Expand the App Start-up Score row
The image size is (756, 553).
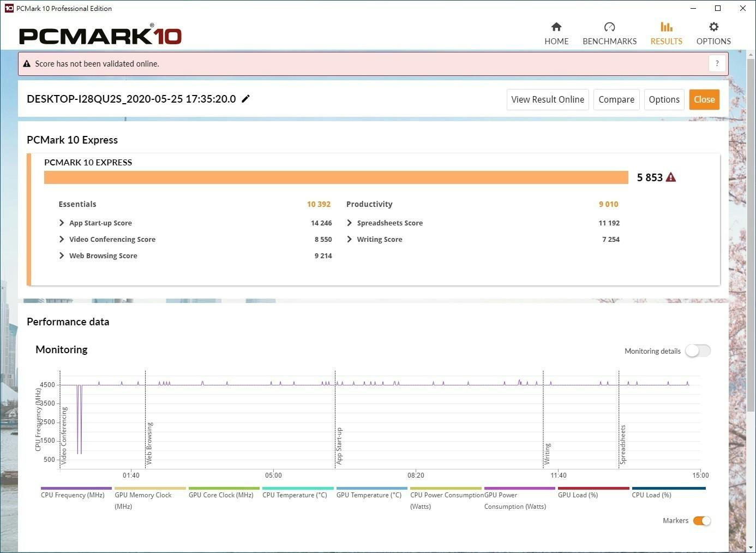pyautogui.click(x=62, y=223)
